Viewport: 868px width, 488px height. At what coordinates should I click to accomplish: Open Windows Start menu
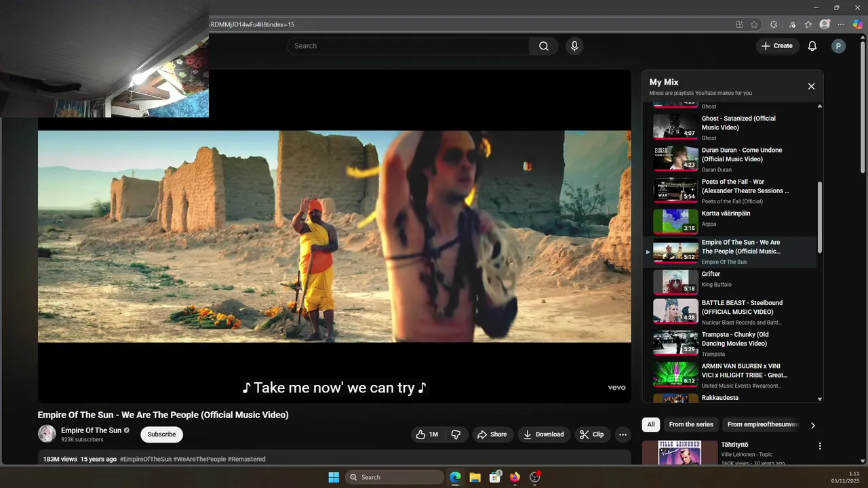[334, 477]
